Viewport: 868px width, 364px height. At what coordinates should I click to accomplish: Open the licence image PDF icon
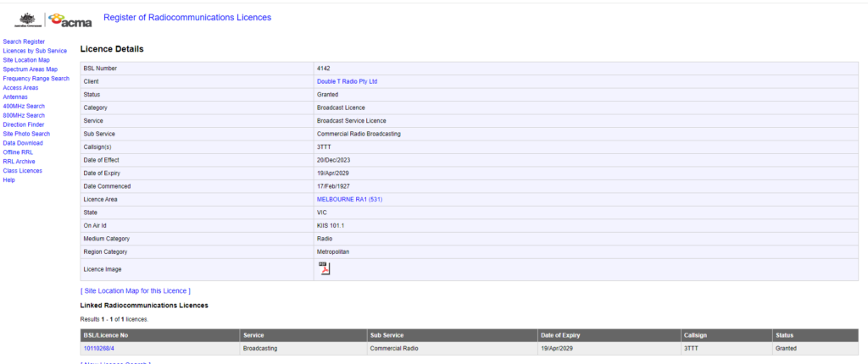(324, 268)
